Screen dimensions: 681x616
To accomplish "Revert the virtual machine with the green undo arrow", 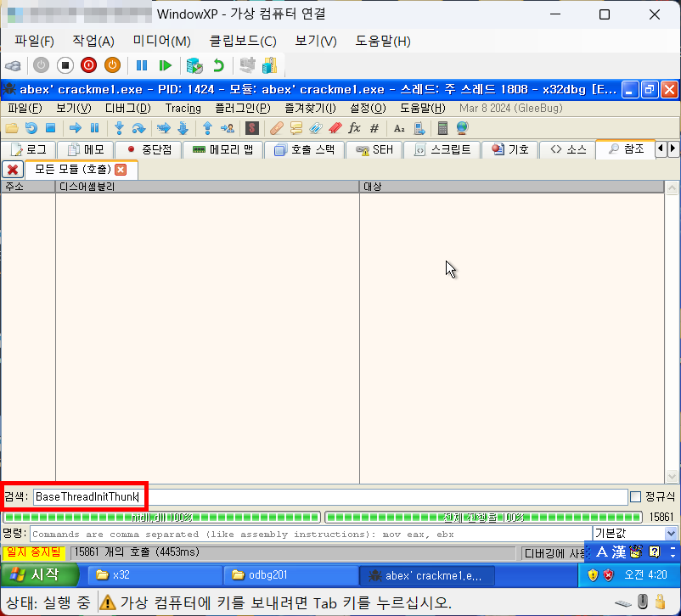I will [x=218, y=65].
